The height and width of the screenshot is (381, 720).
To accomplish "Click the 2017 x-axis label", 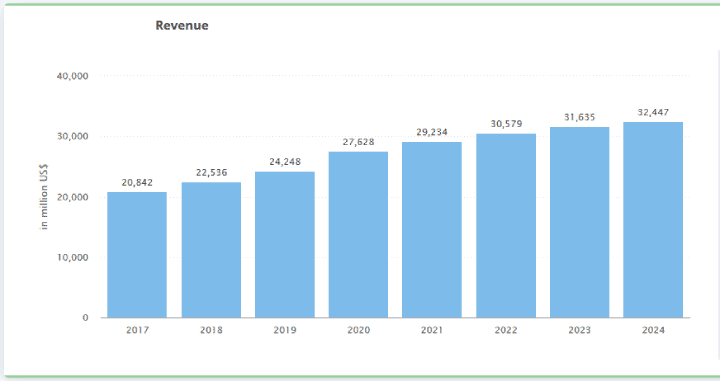I will click(137, 330).
